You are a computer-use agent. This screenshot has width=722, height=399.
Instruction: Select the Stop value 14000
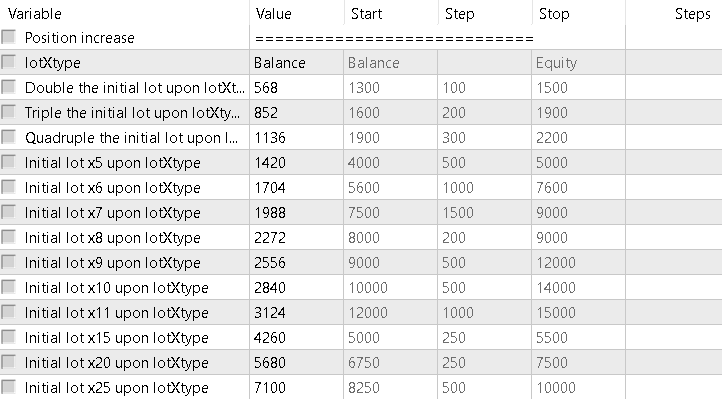[x=578, y=288]
